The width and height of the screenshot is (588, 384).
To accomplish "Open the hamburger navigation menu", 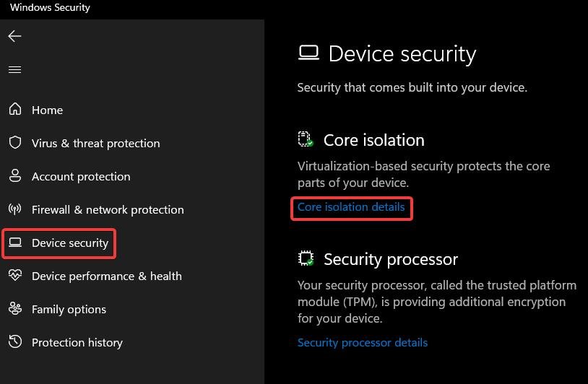I will (x=14, y=70).
